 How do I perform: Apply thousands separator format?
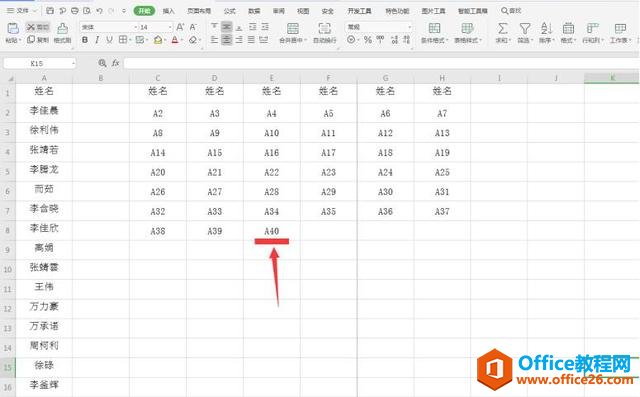(380, 40)
